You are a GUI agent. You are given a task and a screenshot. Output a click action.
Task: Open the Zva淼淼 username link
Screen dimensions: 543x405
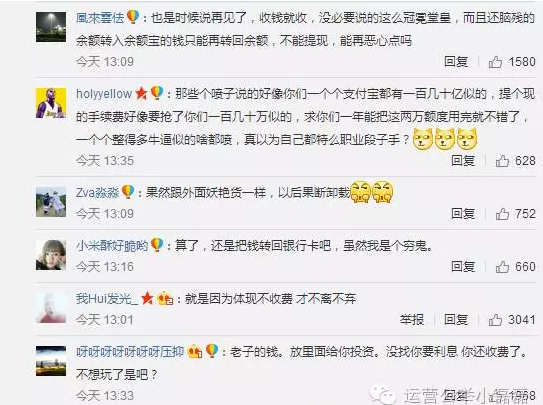pyautogui.click(x=97, y=192)
